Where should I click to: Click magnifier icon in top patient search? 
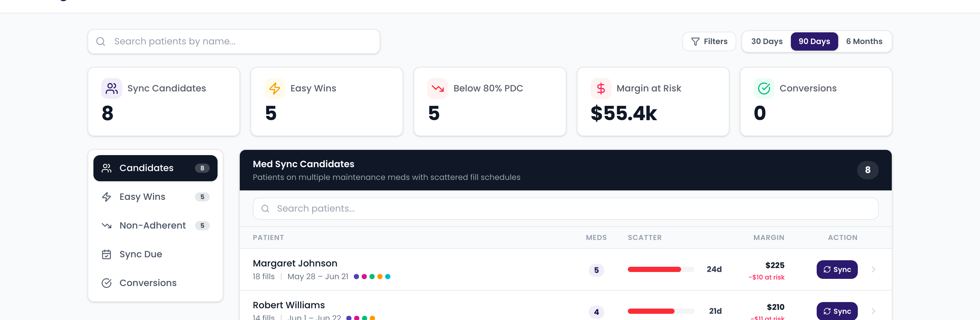[x=100, y=41]
